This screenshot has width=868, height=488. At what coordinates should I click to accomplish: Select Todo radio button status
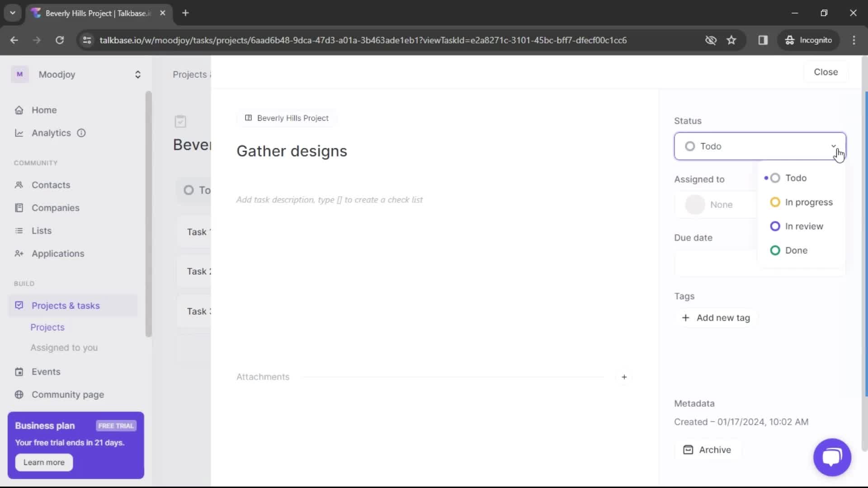(774, 178)
